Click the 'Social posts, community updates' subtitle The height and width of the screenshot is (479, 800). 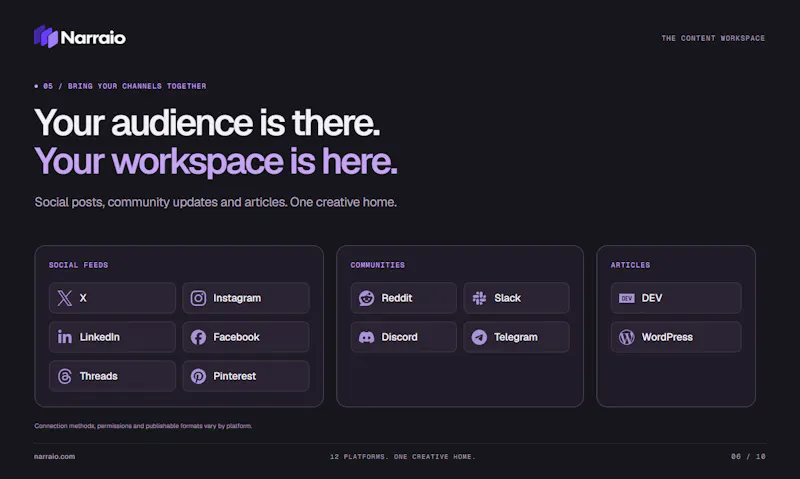click(215, 203)
